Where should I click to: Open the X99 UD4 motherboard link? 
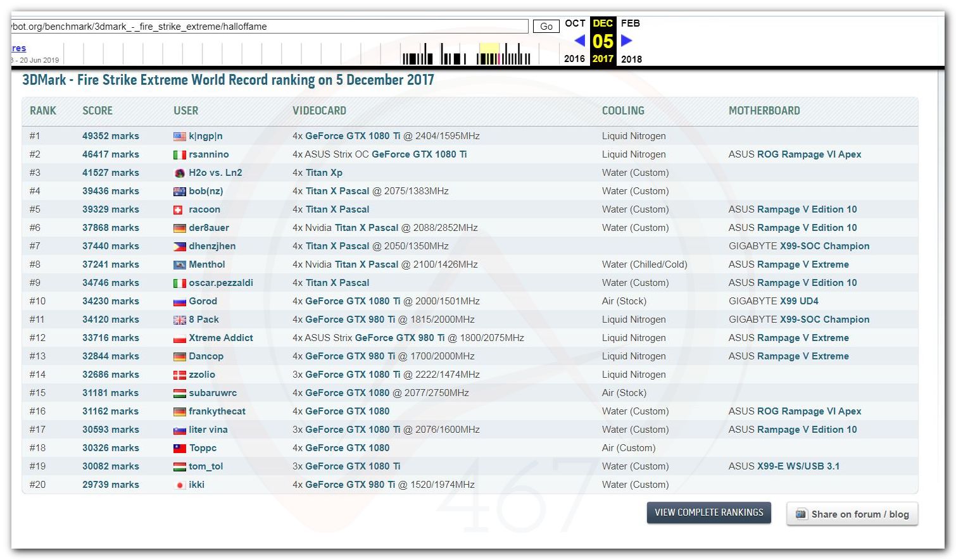(799, 301)
